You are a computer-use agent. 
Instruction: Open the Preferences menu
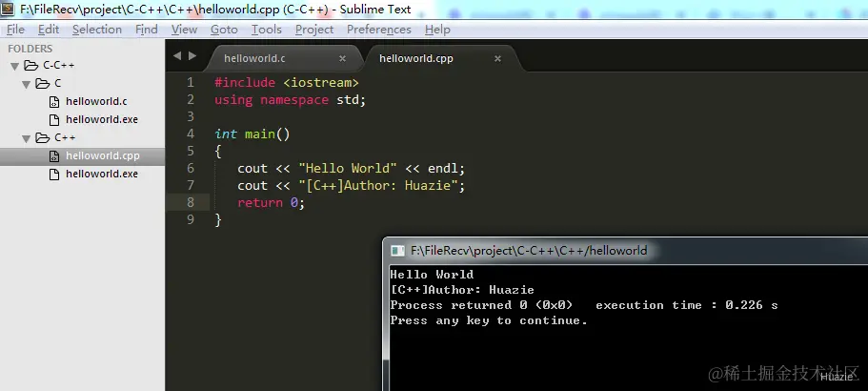pos(378,30)
